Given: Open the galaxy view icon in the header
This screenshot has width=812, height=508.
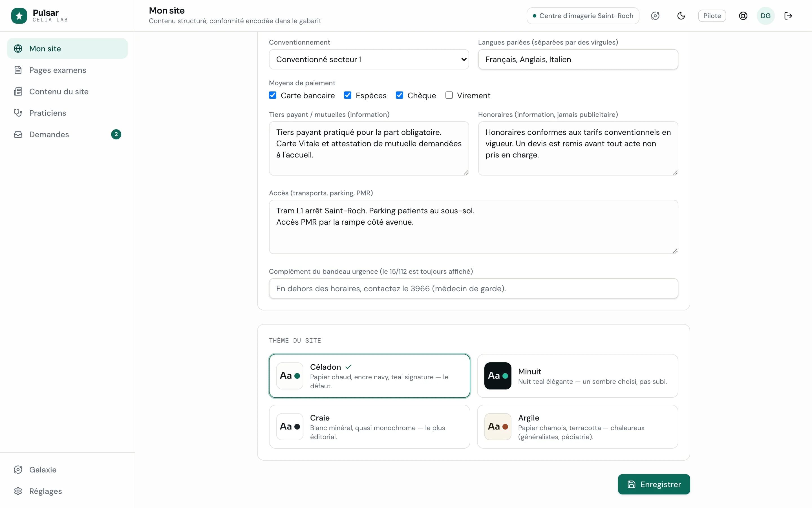Looking at the screenshot, I should [x=655, y=16].
